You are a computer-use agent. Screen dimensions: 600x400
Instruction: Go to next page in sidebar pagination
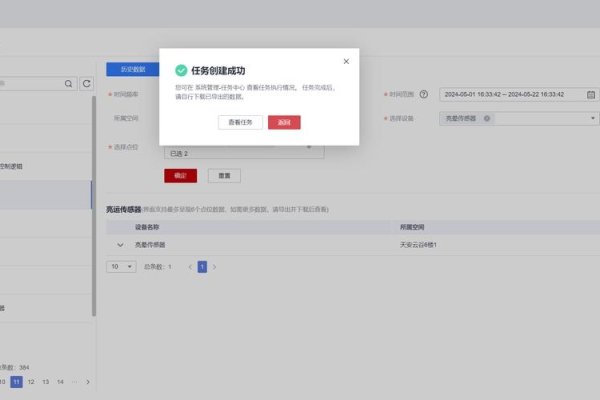(x=88, y=382)
